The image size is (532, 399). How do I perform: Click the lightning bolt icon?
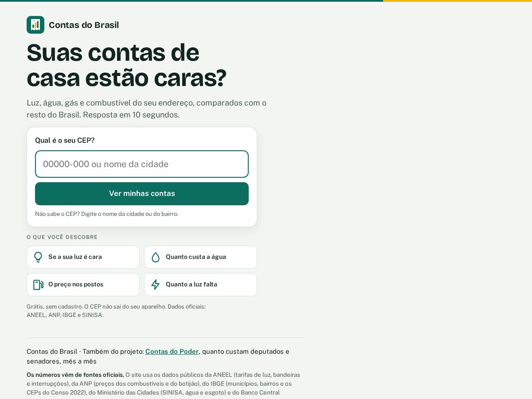156,285
